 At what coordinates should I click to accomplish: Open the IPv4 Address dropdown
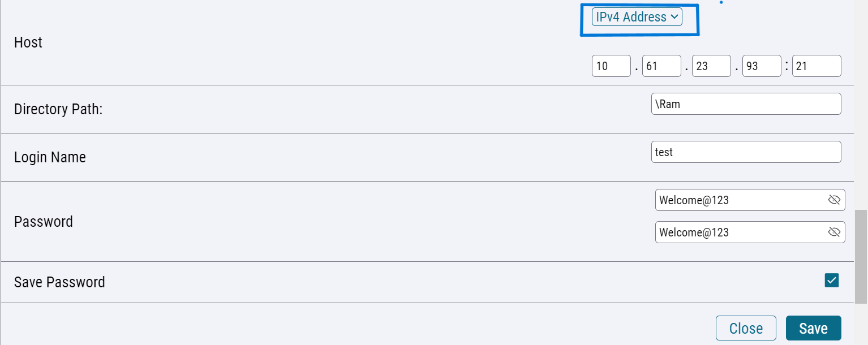[x=637, y=17]
